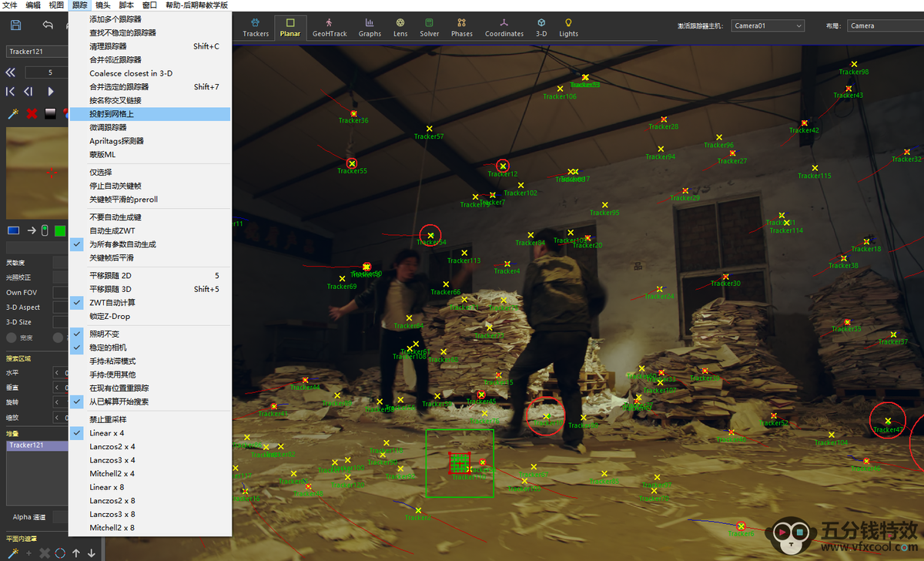924x561 pixels.
Task: Choose 清理跟踪器 from the menu
Action: tap(108, 46)
